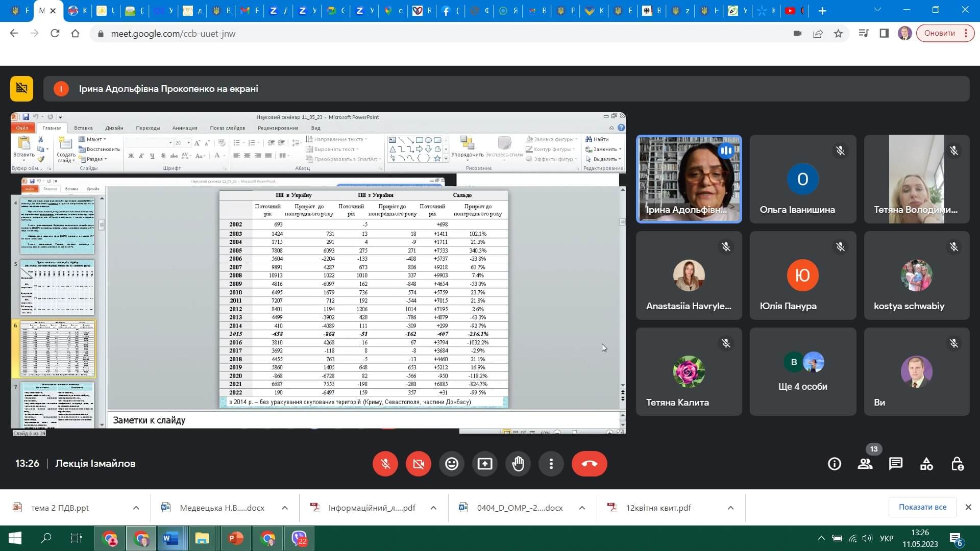Bookmark this page with the star icon
The width and height of the screenshot is (980, 551).
pos(838,34)
